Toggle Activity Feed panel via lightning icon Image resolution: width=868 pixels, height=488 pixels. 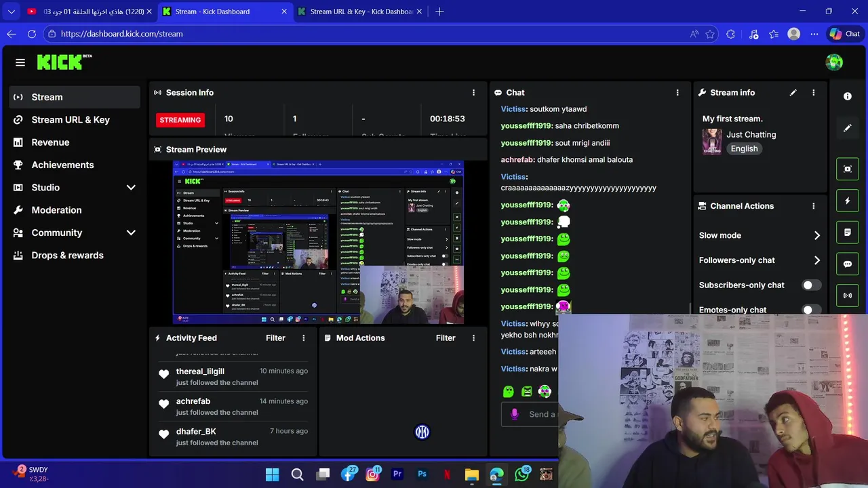point(848,201)
